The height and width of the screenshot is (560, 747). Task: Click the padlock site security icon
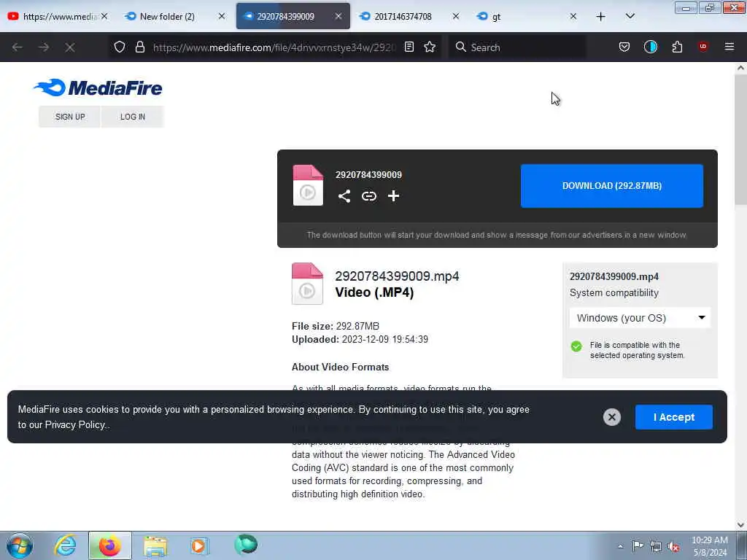click(x=139, y=47)
